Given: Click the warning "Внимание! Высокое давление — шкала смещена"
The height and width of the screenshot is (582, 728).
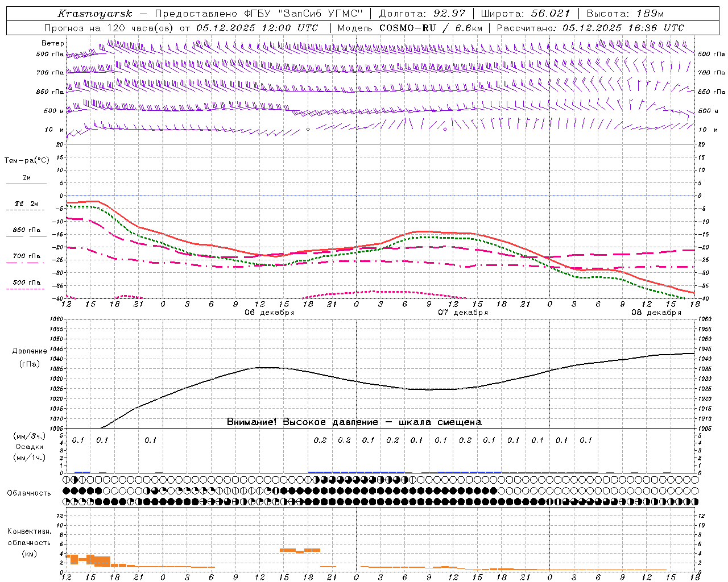Looking at the screenshot, I should click(354, 422).
